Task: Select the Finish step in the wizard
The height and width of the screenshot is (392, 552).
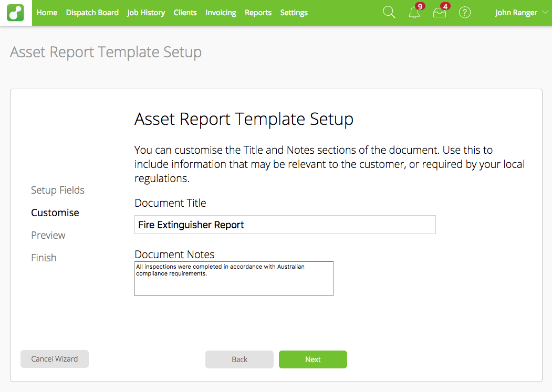Action: [x=44, y=258]
